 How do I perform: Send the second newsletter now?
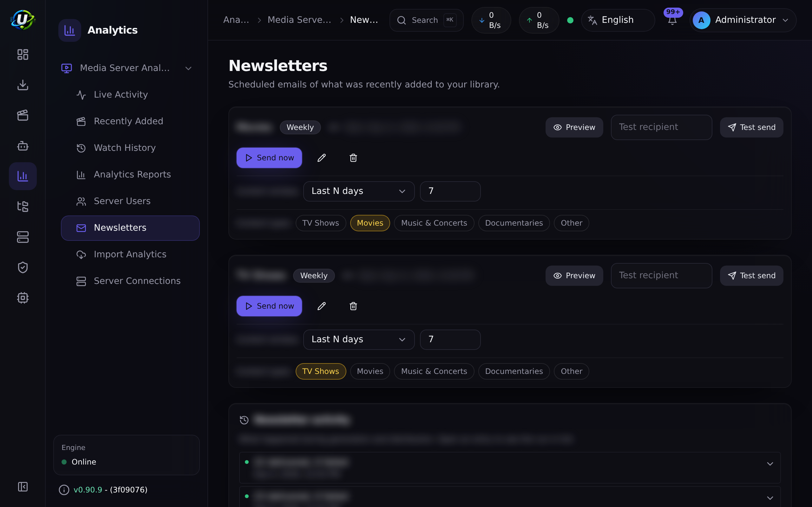click(x=269, y=306)
